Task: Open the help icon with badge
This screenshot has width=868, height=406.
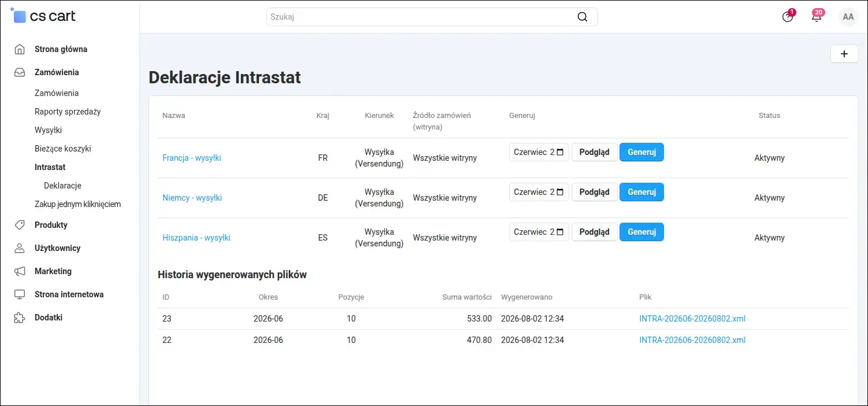Action: pos(788,17)
